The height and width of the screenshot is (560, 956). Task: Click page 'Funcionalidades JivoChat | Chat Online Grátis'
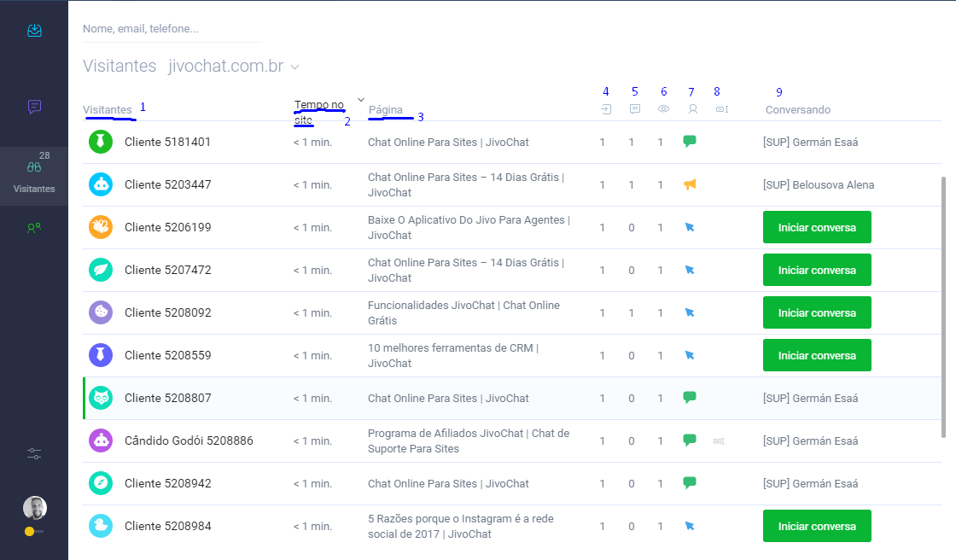coord(463,313)
